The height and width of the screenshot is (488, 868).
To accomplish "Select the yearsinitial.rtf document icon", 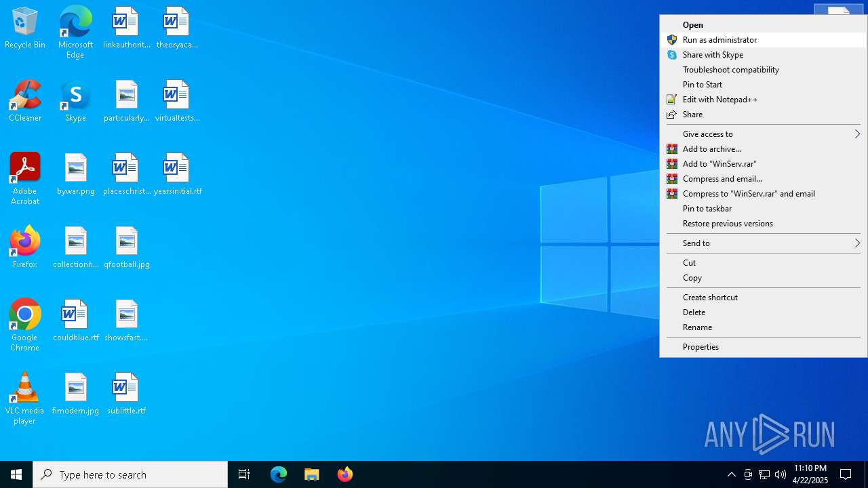I will (x=177, y=175).
